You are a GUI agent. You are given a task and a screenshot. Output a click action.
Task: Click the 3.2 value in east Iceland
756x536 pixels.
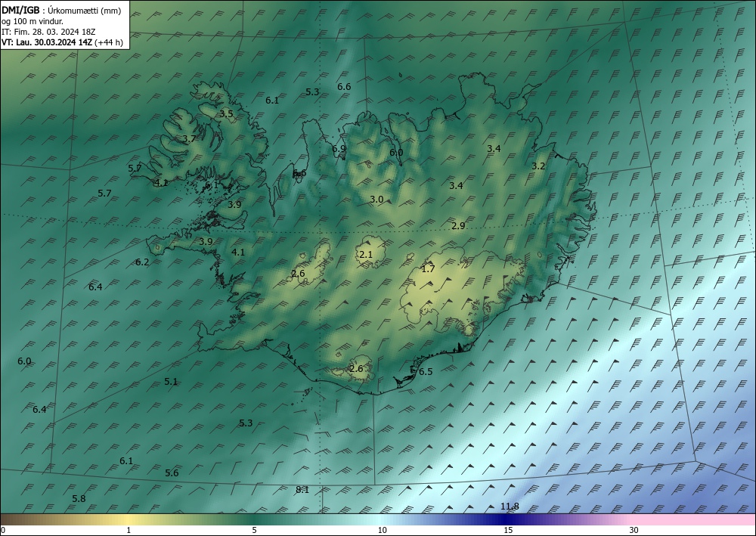(538, 166)
